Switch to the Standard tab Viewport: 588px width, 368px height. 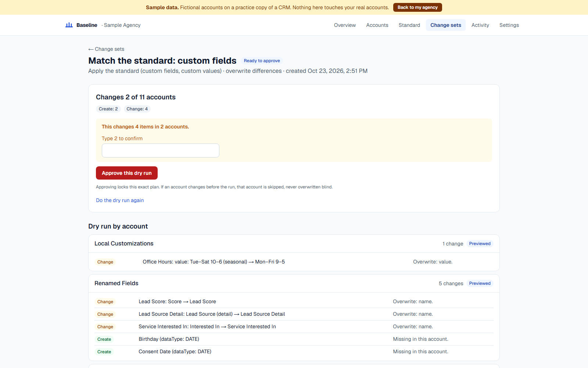click(409, 25)
